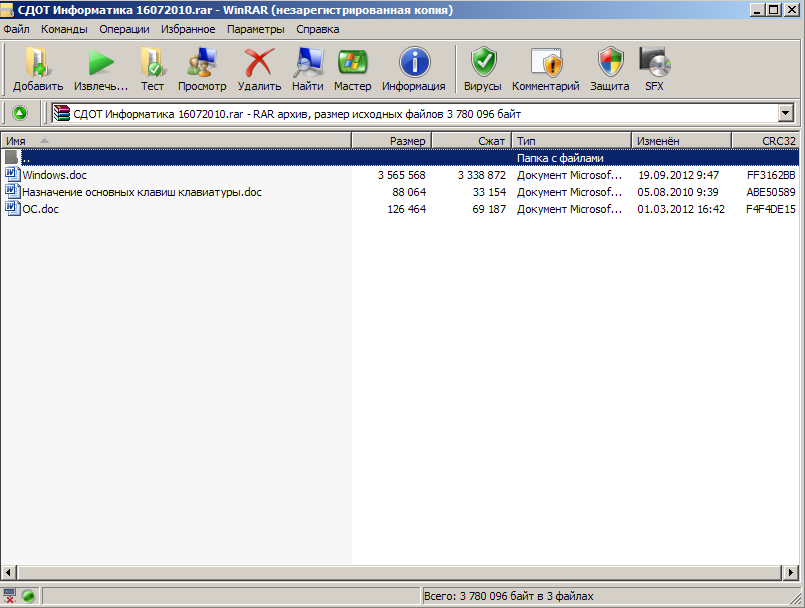Sort by the CRC32 column header

point(765,141)
